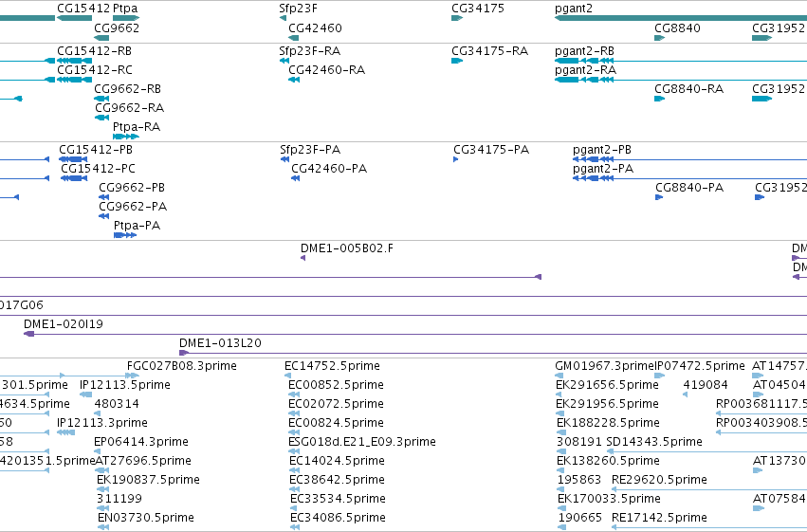Click the Ptpa-RA transcript label
Viewport: 807px width, 532px height.
pyautogui.click(x=137, y=127)
